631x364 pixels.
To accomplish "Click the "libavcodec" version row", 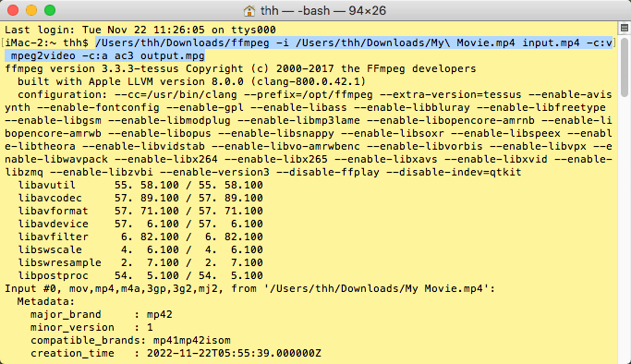I will click(140, 198).
